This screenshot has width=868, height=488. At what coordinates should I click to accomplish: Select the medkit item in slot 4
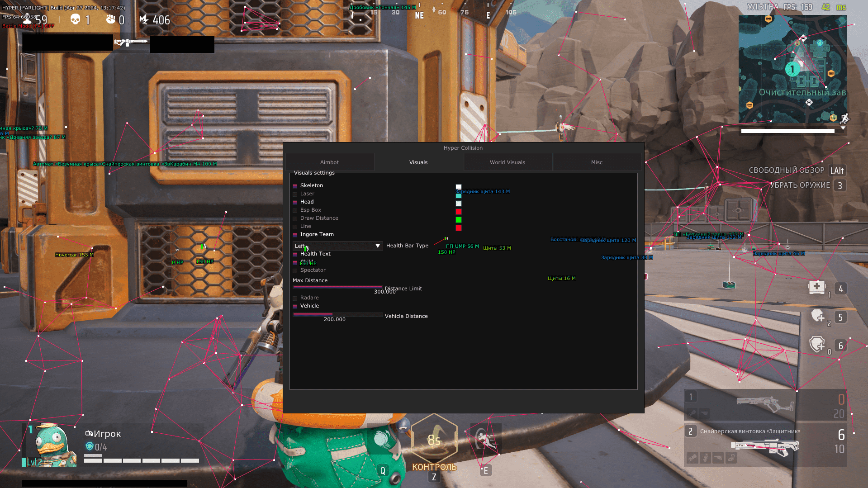tap(820, 287)
